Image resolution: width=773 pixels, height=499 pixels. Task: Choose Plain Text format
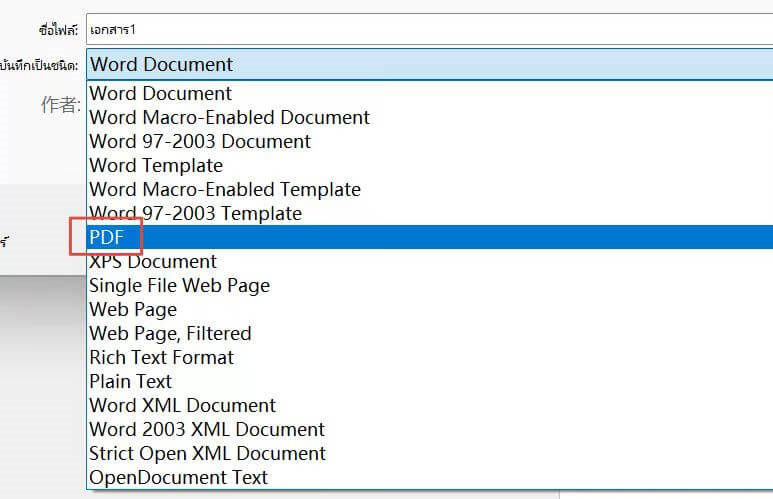429,381
